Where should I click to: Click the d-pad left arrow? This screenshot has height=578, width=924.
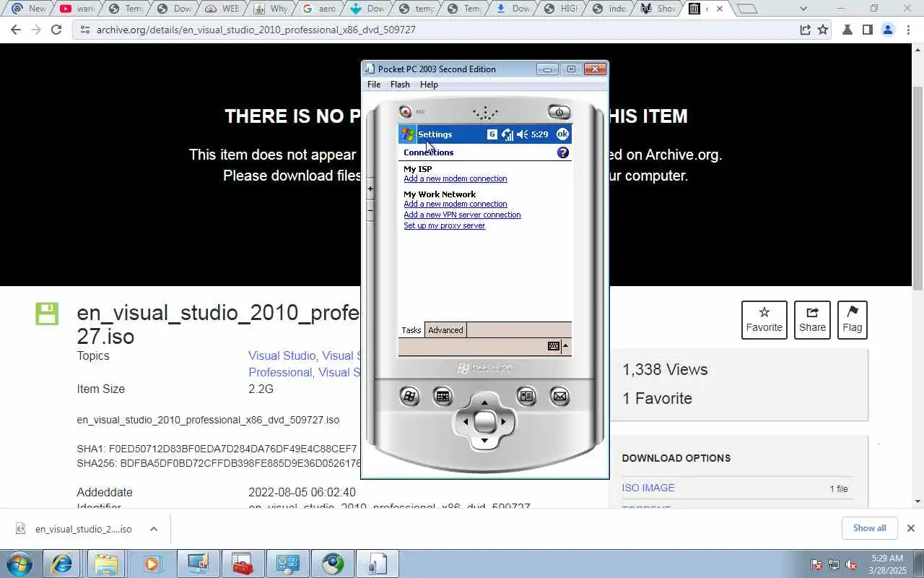[465, 421]
